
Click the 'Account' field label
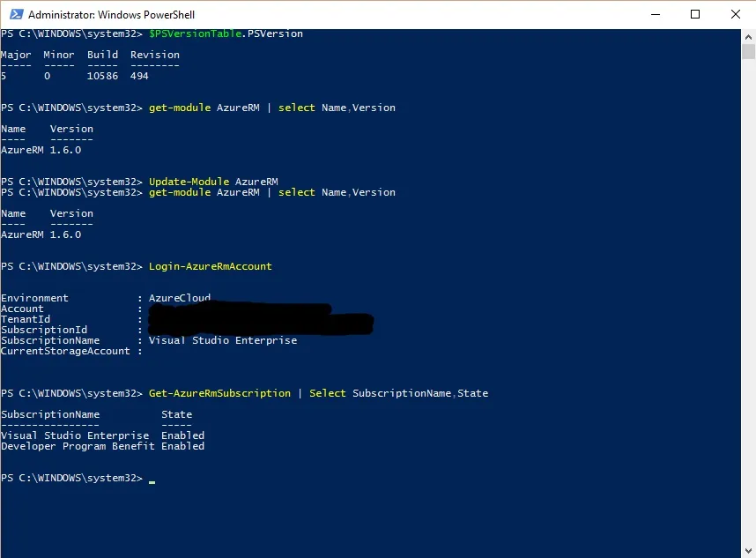point(22,309)
